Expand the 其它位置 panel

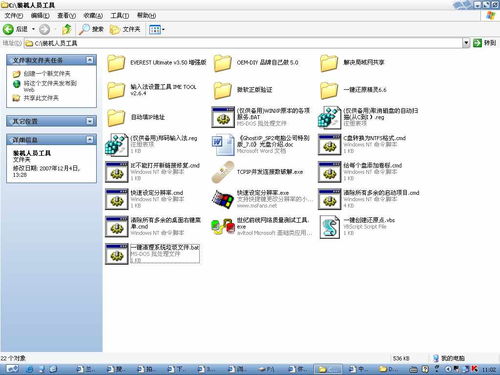(89, 121)
